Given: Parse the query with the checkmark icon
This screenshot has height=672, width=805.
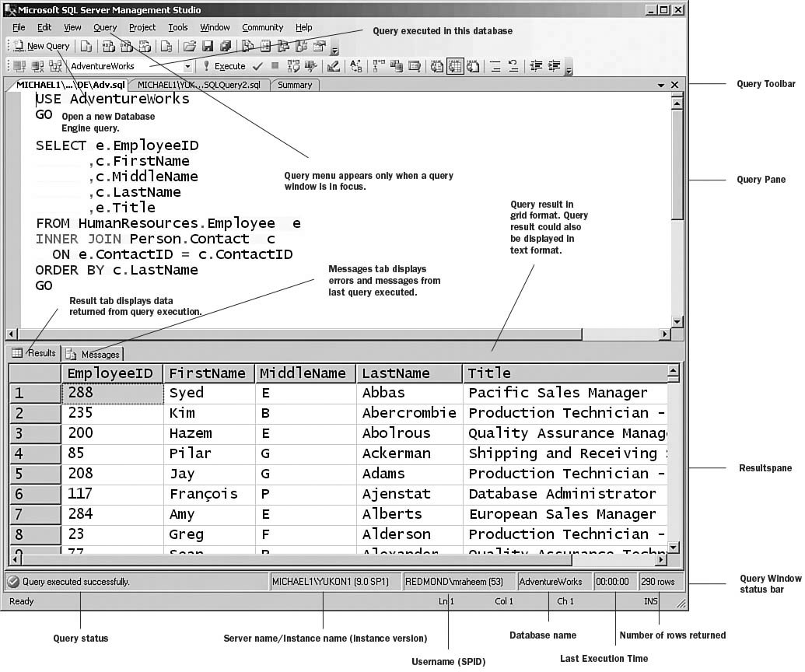Looking at the screenshot, I should (x=257, y=66).
